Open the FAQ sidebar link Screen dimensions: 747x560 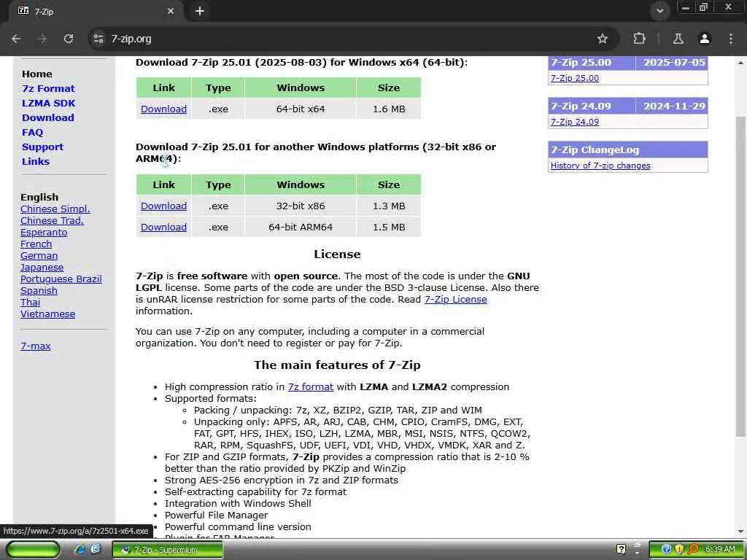[x=32, y=133]
